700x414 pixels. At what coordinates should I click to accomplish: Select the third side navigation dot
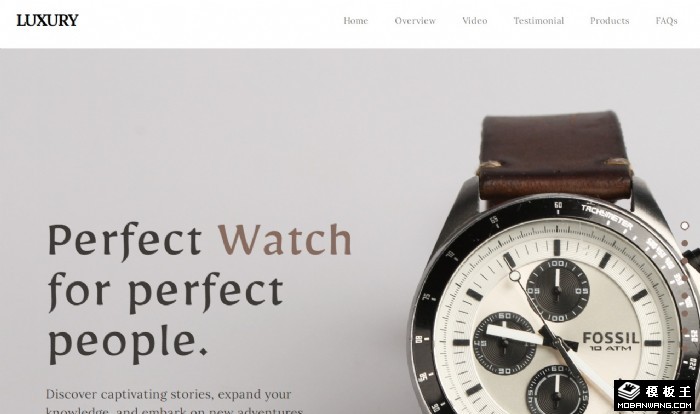click(684, 260)
